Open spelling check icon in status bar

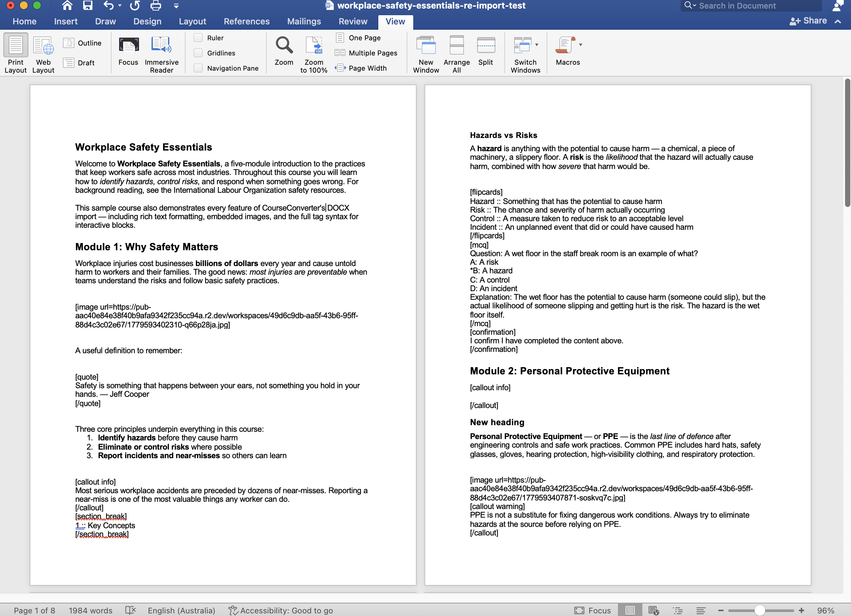pos(130,610)
